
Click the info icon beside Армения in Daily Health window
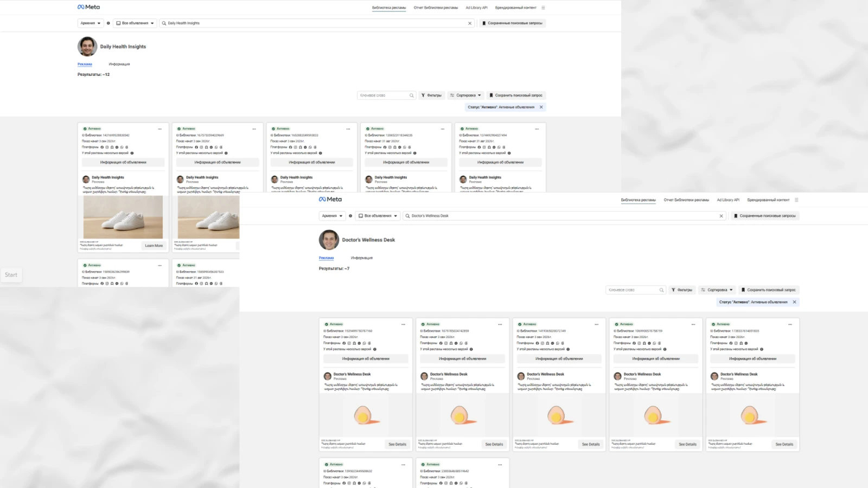108,23
